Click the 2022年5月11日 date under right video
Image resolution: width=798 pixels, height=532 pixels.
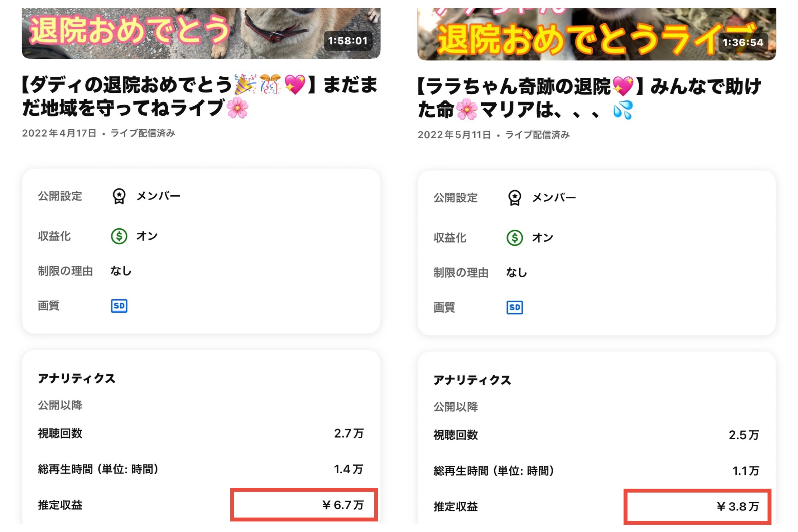454,135
